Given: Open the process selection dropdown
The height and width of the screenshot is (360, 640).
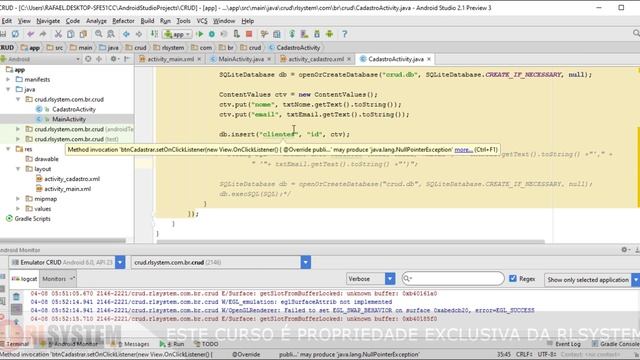Looking at the screenshot, I should click(x=306, y=262).
